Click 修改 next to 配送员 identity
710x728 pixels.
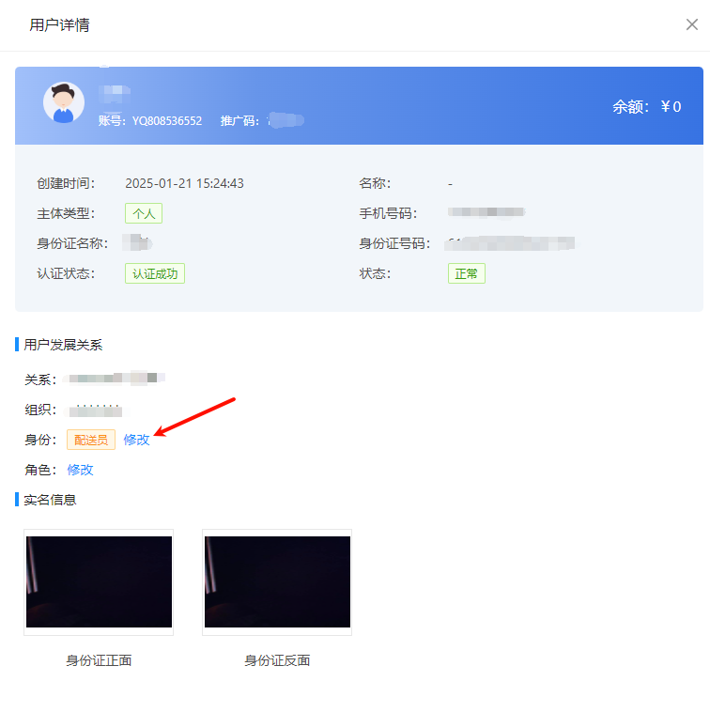[136, 440]
